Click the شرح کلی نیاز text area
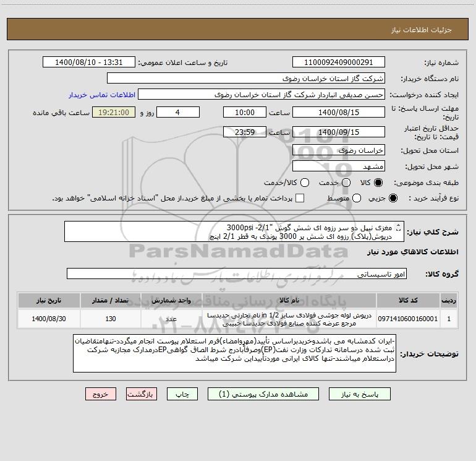Viewport: 476px width, 461px height. pos(234,231)
